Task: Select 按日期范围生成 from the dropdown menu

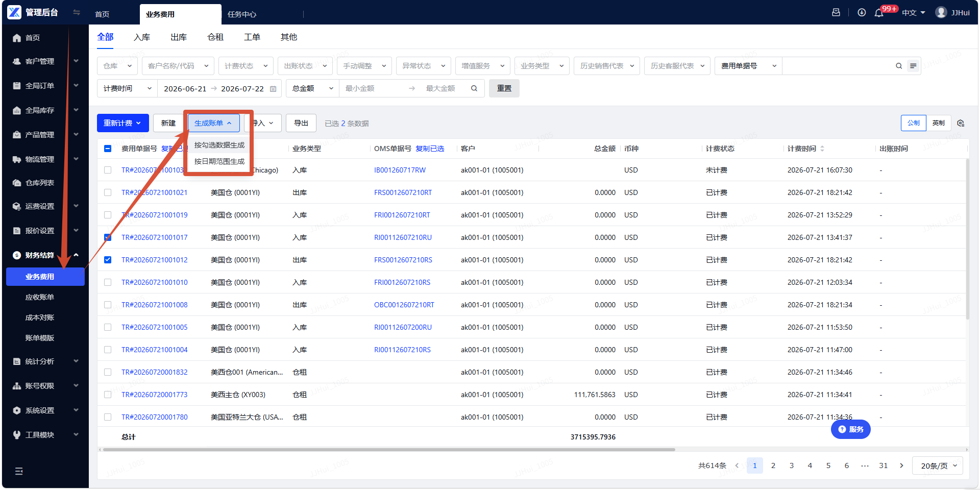Action: click(x=219, y=161)
